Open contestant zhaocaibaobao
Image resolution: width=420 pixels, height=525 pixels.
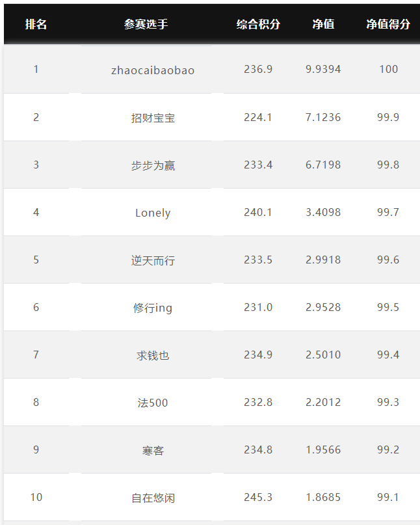pyautogui.click(x=153, y=70)
